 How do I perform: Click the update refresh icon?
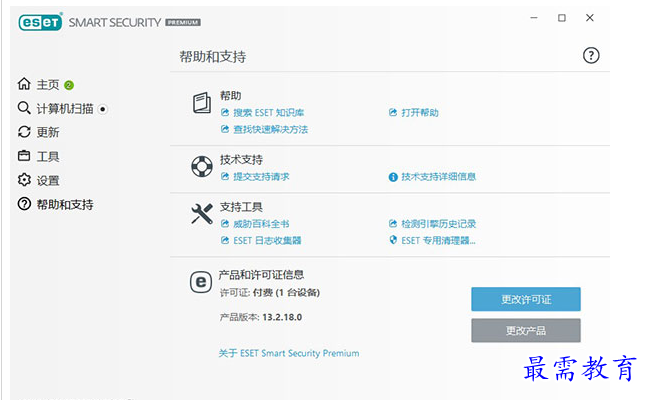pyautogui.click(x=25, y=132)
